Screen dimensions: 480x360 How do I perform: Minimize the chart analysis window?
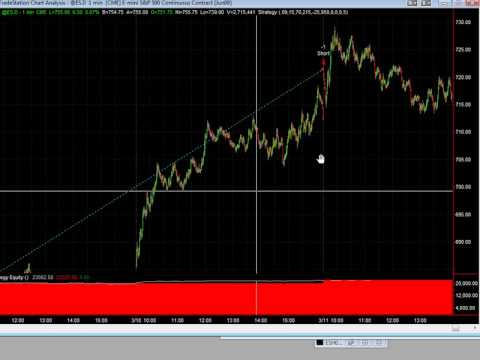[x=444, y=3]
